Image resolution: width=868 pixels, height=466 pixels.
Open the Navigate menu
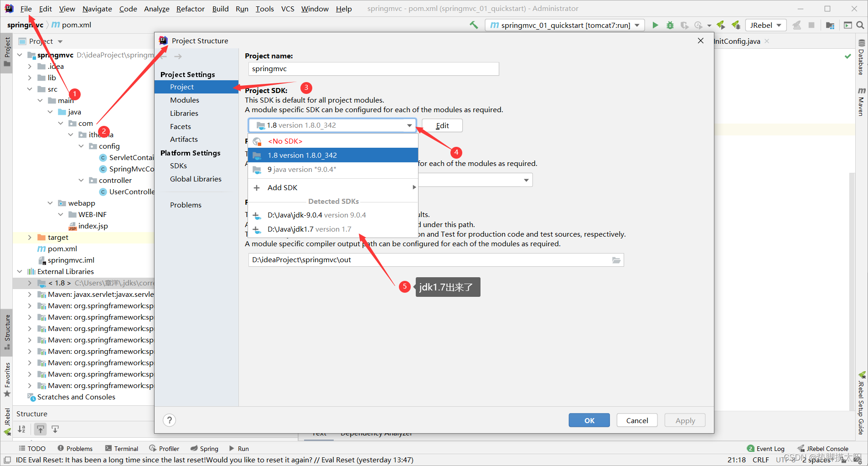[x=97, y=9]
